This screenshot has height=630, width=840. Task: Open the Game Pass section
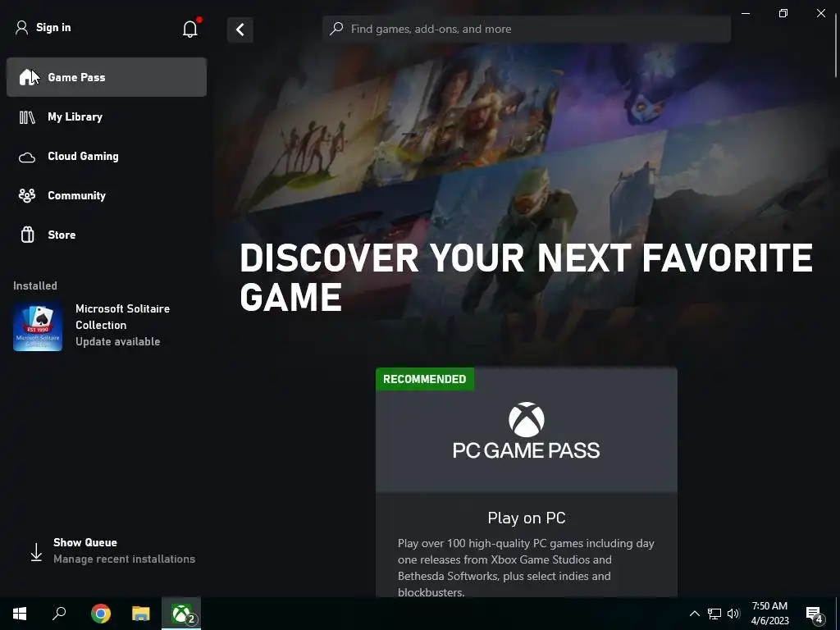[107, 77]
